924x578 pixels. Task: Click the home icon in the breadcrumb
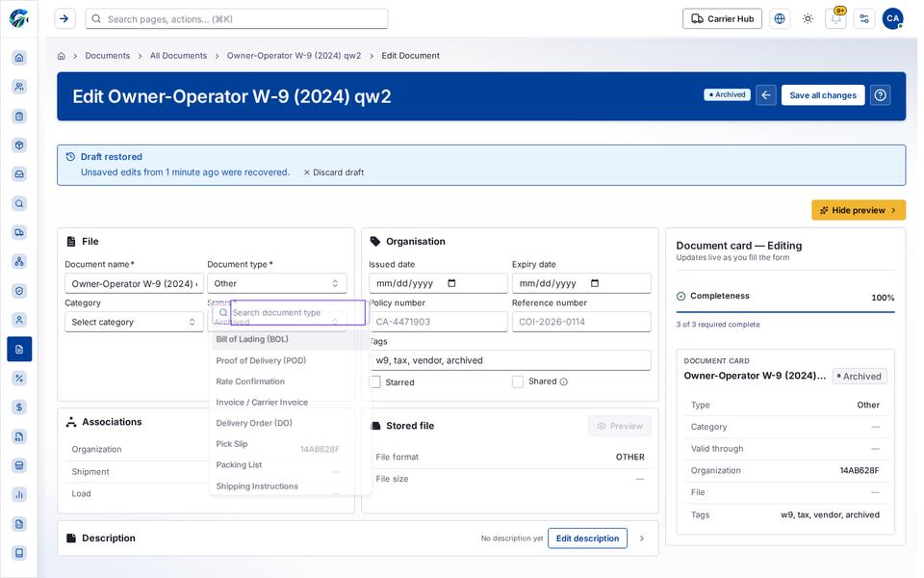tap(62, 56)
